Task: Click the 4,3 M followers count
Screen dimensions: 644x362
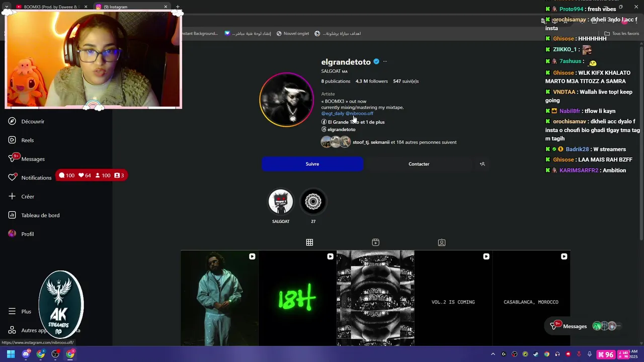Action: 372,81
